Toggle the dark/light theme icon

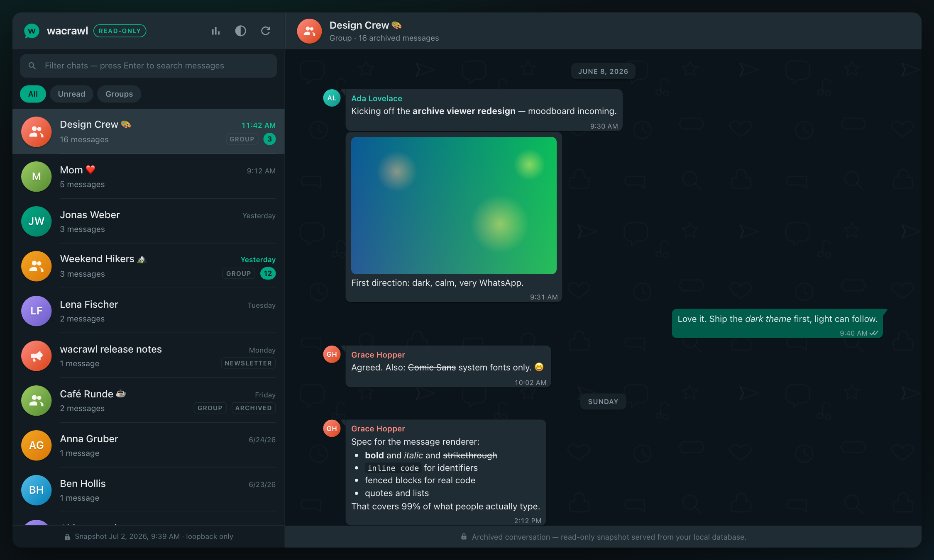point(240,31)
